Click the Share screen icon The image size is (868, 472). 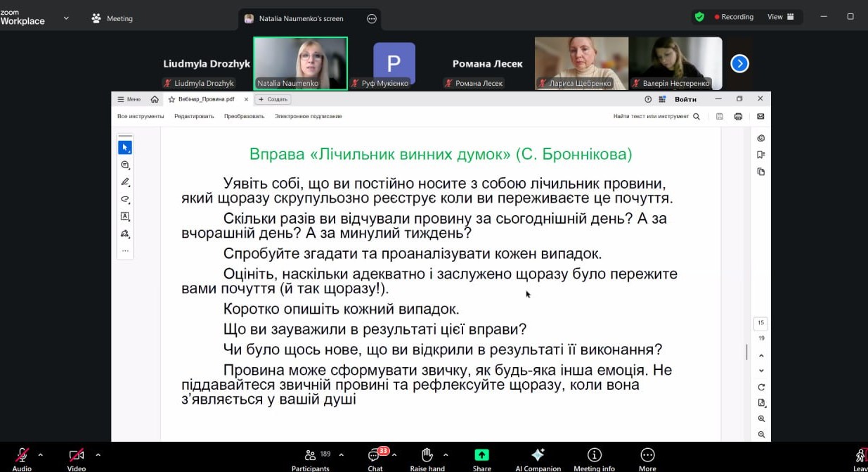(481, 455)
